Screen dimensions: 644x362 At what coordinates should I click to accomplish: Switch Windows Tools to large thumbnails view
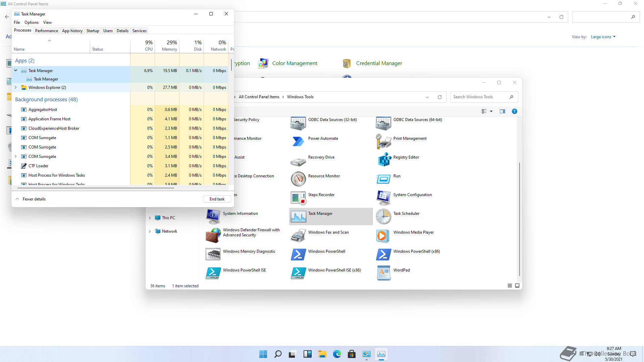[517, 286]
